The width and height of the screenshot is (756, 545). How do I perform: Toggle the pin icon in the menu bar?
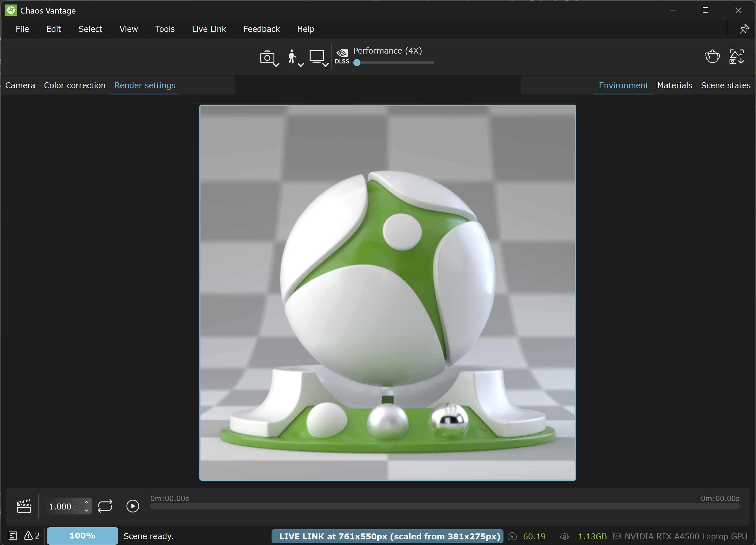coord(744,29)
